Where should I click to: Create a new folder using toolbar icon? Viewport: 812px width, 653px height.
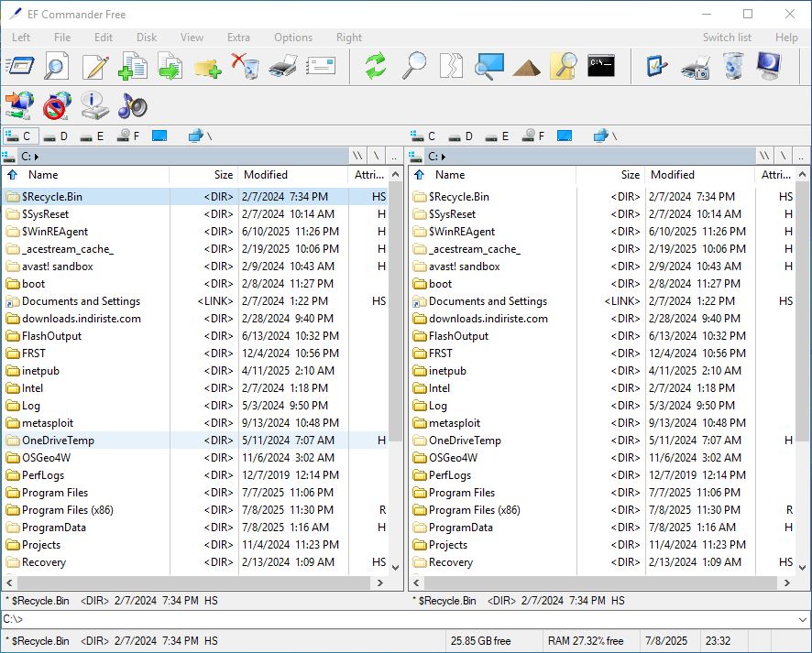coord(208,68)
